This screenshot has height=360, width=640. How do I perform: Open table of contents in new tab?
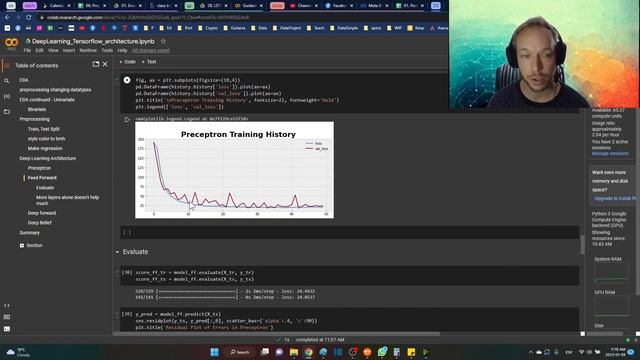tap(96, 64)
